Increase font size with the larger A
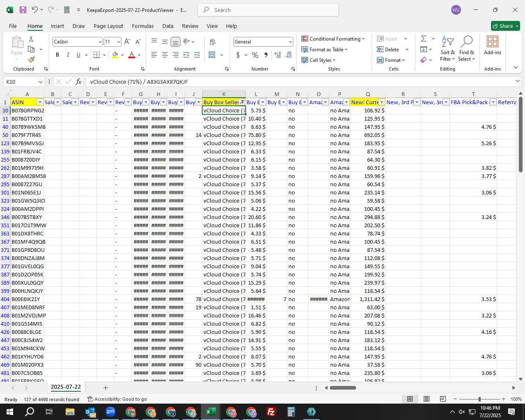 tap(127, 41)
